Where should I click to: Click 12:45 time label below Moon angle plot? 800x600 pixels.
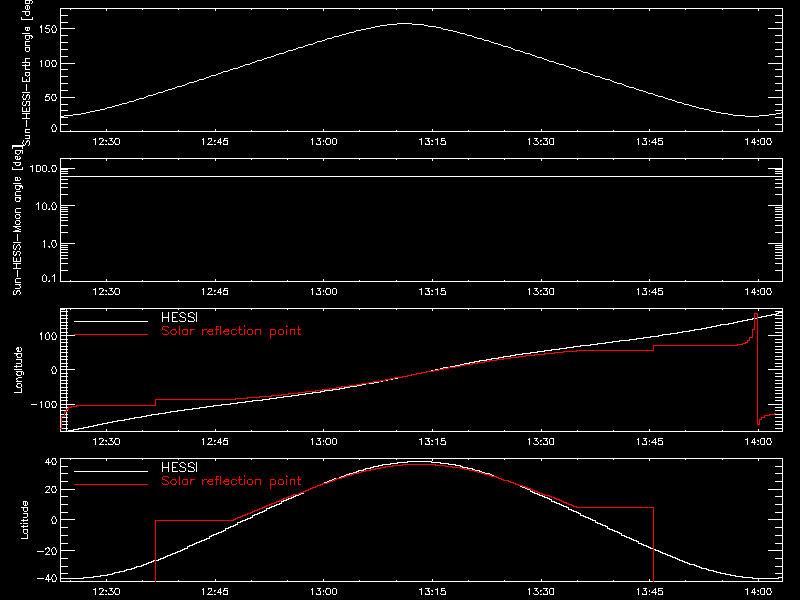coord(215,291)
